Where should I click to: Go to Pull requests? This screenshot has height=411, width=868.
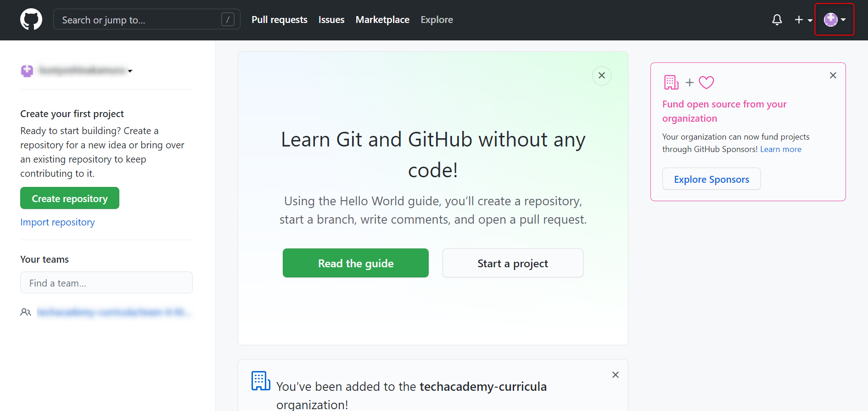point(280,20)
